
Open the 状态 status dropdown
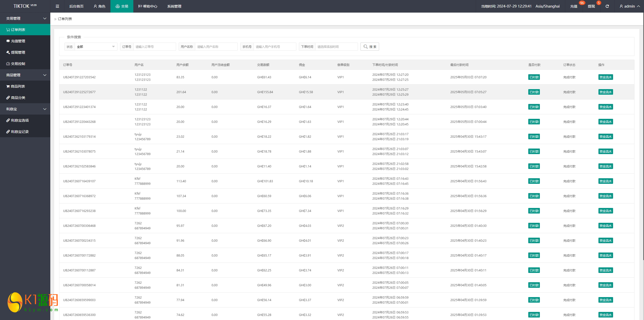tap(96, 47)
